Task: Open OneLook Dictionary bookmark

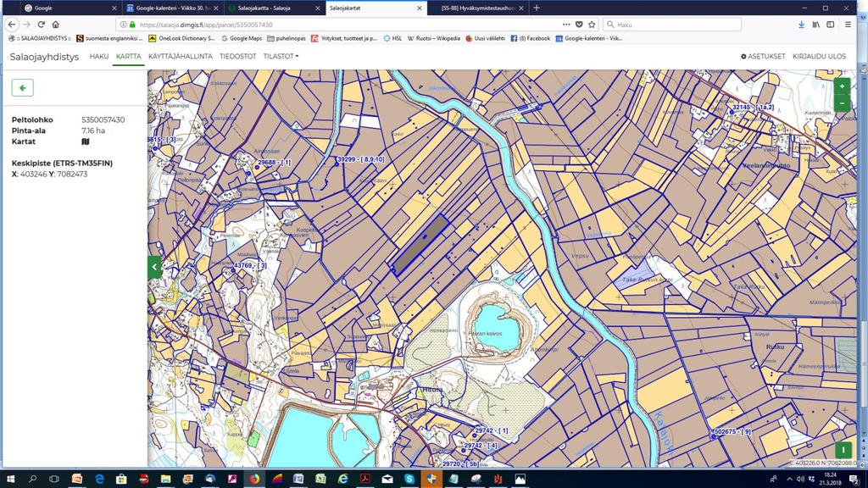Action: (181, 38)
